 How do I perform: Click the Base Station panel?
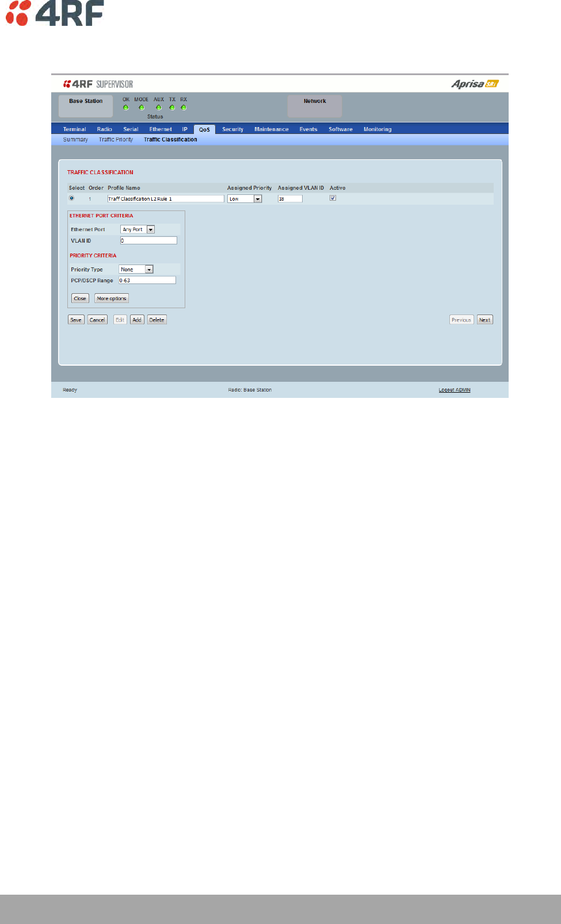(86, 106)
